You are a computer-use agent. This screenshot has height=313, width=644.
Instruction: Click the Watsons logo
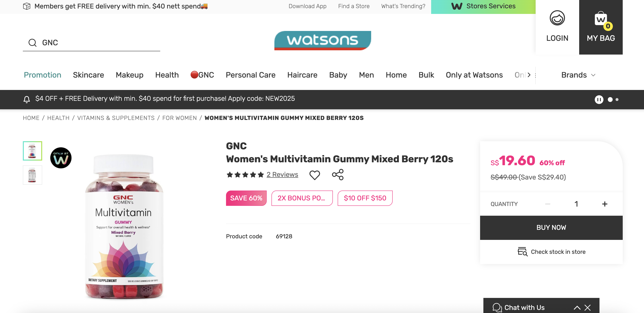pos(323,40)
